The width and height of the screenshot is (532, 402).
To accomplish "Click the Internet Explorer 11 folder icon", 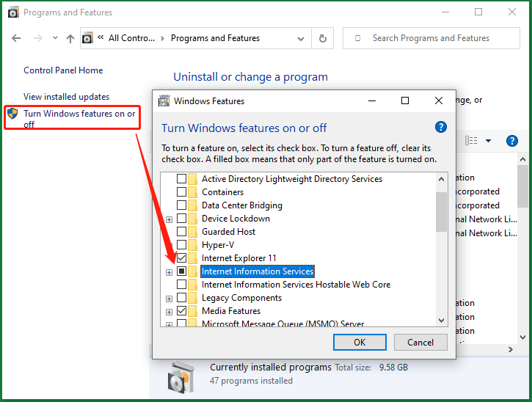I will click(193, 257).
